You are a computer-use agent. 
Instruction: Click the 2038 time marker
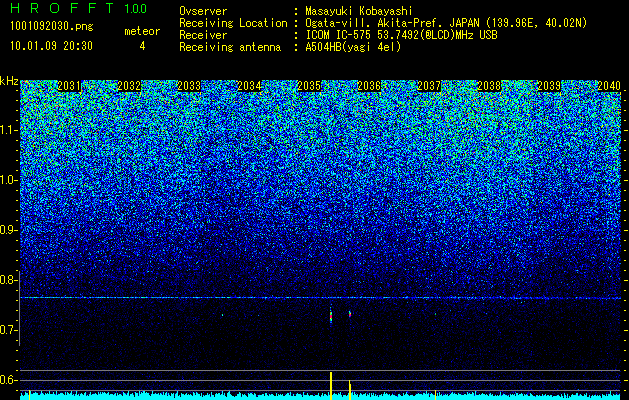point(489,86)
